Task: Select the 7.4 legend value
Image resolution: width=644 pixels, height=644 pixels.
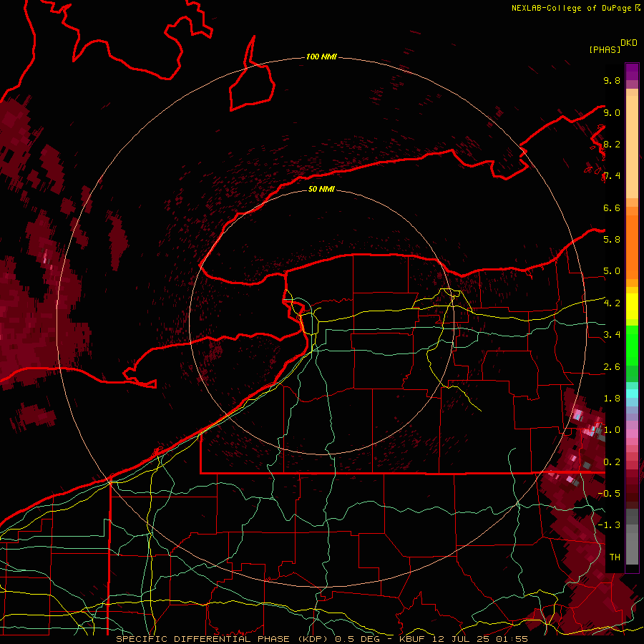Action: [x=612, y=176]
